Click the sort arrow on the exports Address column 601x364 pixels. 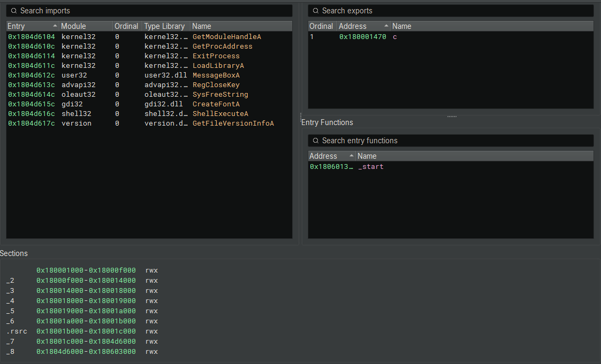click(386, 26)
